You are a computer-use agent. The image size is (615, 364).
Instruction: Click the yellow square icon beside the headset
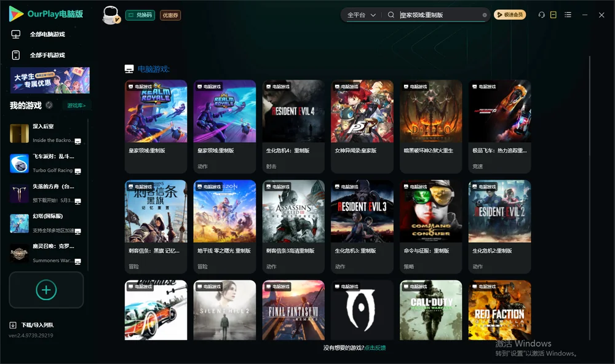point(553,15)
